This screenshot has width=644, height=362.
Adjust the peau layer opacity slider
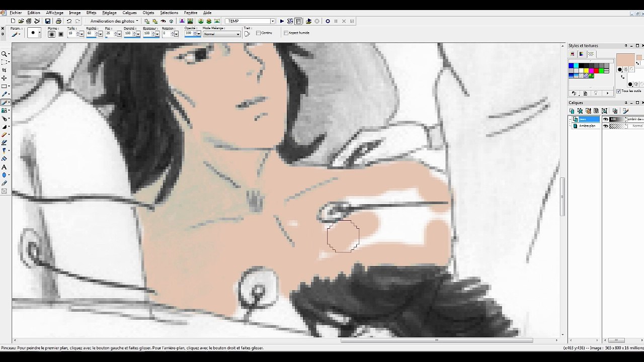pyautogui.click(x=617, y=119)
